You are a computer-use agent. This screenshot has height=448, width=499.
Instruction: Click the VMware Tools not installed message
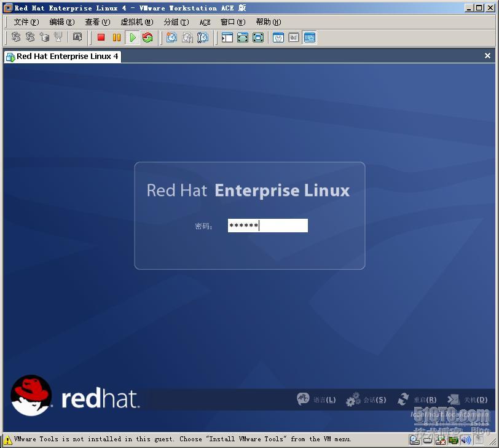183,439
